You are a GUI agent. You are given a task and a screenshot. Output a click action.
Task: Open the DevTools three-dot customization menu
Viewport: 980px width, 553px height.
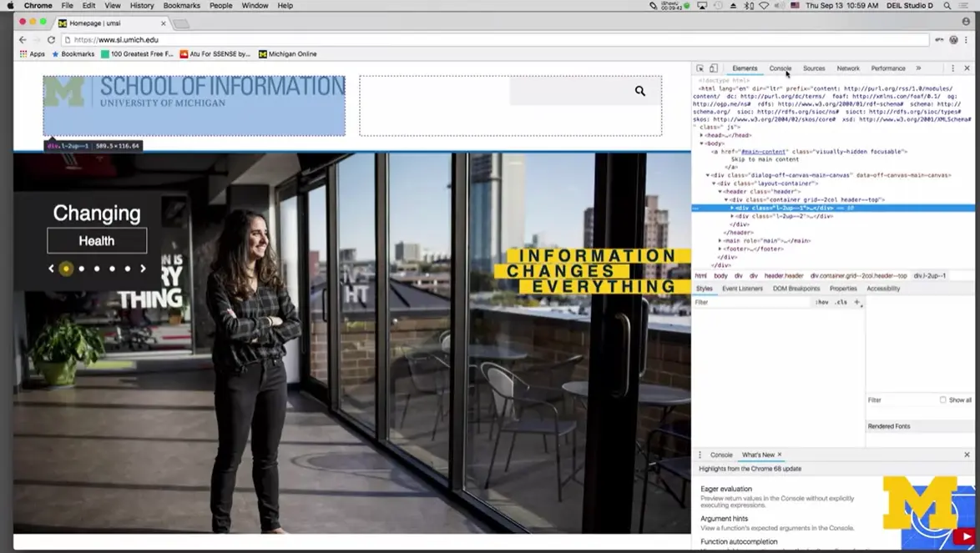coord(952,68)
